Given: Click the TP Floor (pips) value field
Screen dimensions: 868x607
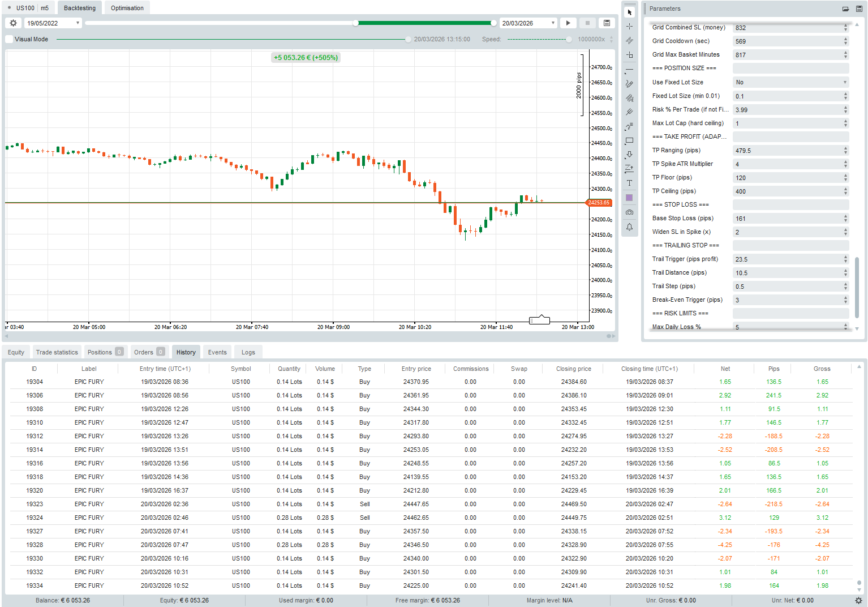Looking at the screenshot, I should pos(787,178).
